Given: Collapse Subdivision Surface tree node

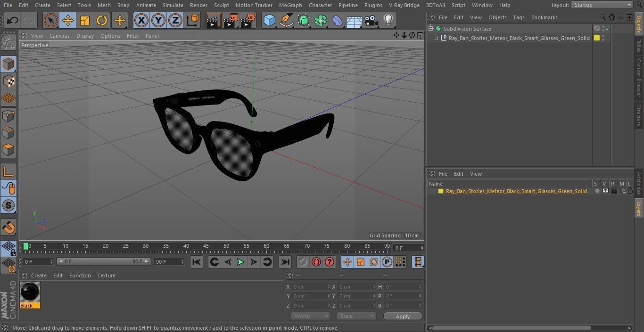Looking at the screenshot, I should pos(430,29).
